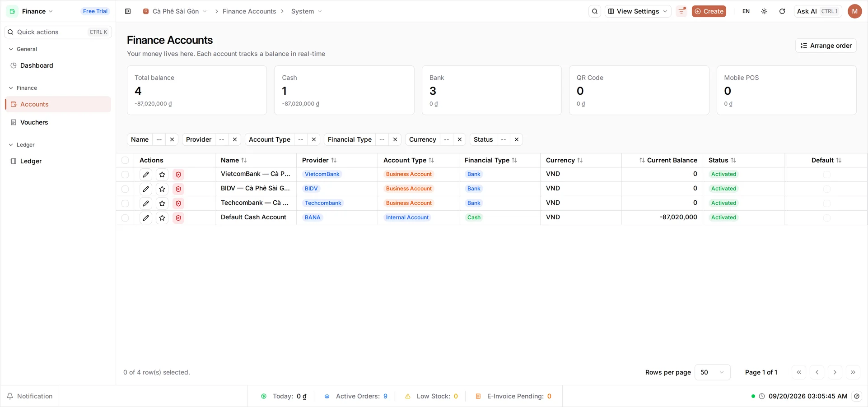Image resolution: width=868 pixels, height=407 pixels.
Task: Select the VietcomBank row checkbox
Action: tap(125, 175)
